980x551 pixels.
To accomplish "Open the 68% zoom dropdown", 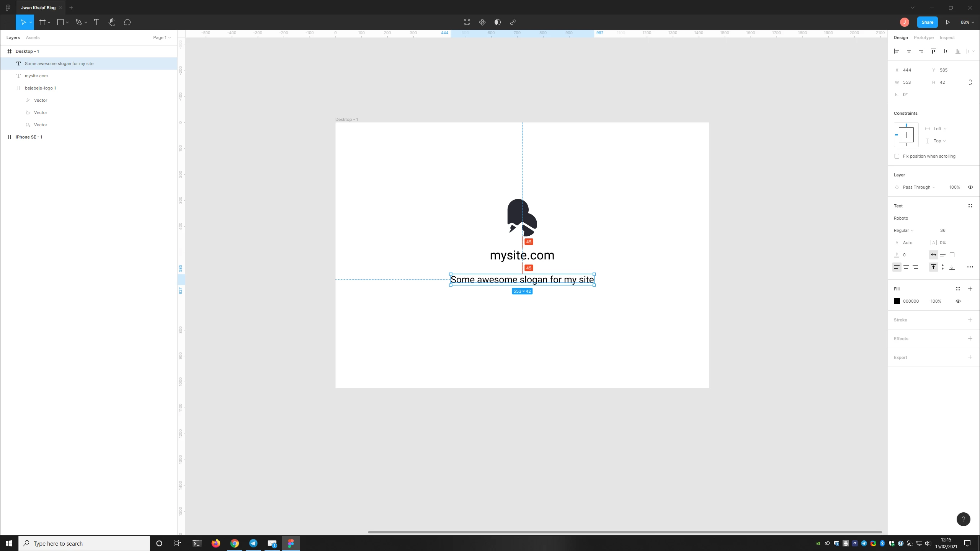I will [x=967, y=22].
